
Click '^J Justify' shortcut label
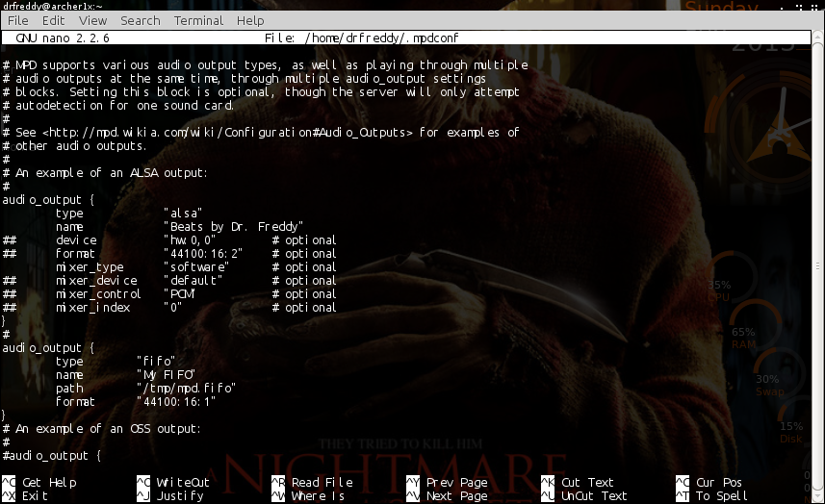pyautogui.click(x=170, y=495)
